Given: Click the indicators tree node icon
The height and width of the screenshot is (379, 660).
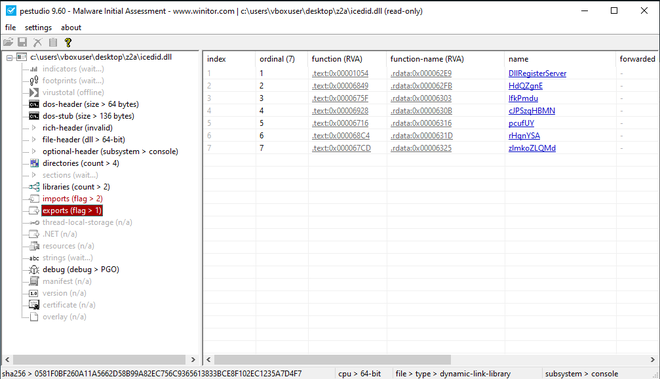Looking at the screenshot, I should pos(34,69).
